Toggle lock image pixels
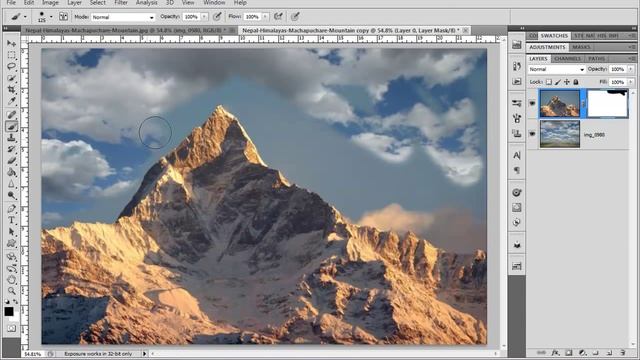The height and width of the screenshot is (360, 640). point(558,82)
